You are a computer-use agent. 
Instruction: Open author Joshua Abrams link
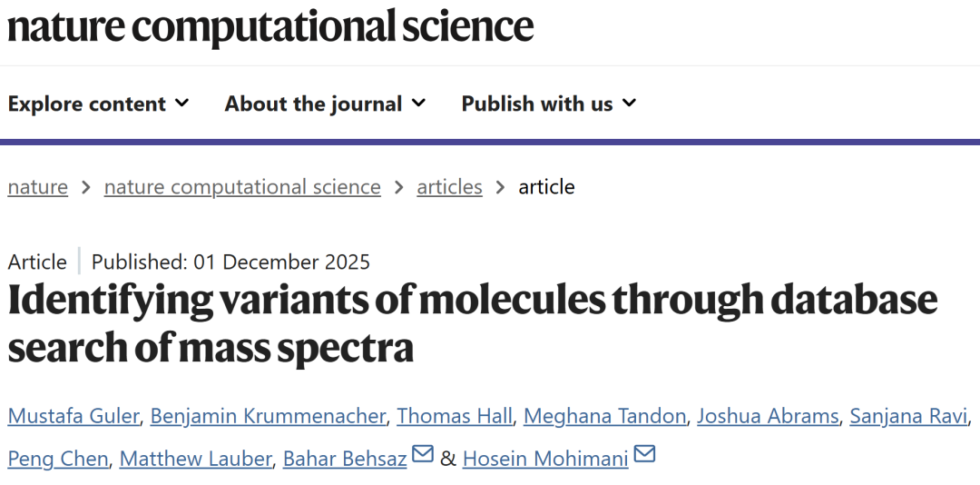768,417
